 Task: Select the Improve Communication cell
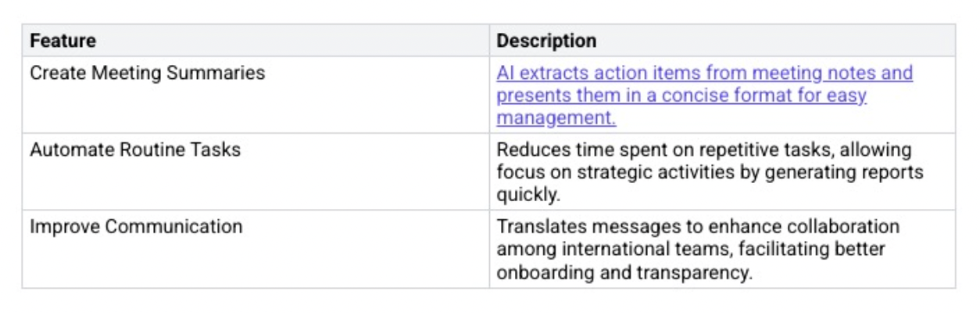[136, 227]
